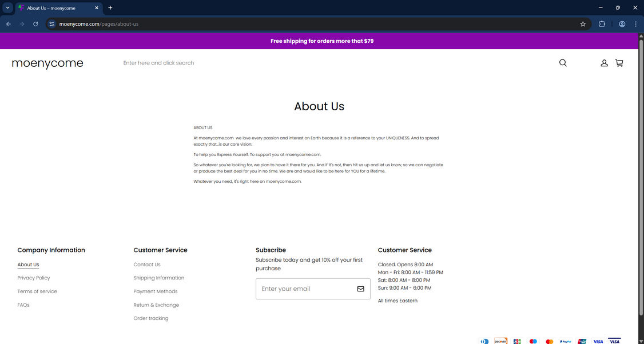Screen dimensions: 644x344
Task: Click the email envelope icon on subscribe field
Action: (360, 289)
